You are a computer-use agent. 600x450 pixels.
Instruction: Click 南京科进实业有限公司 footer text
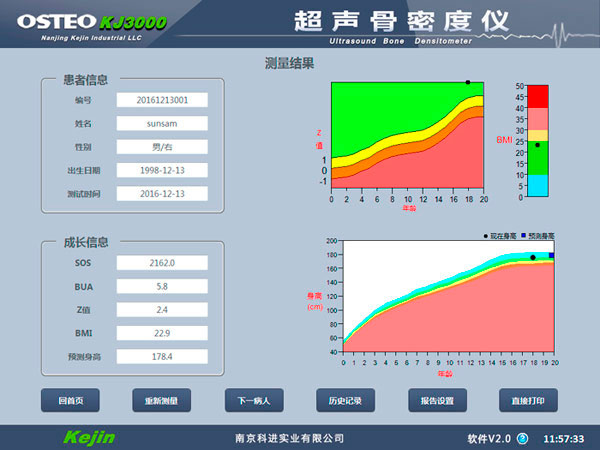coord(289,438)
